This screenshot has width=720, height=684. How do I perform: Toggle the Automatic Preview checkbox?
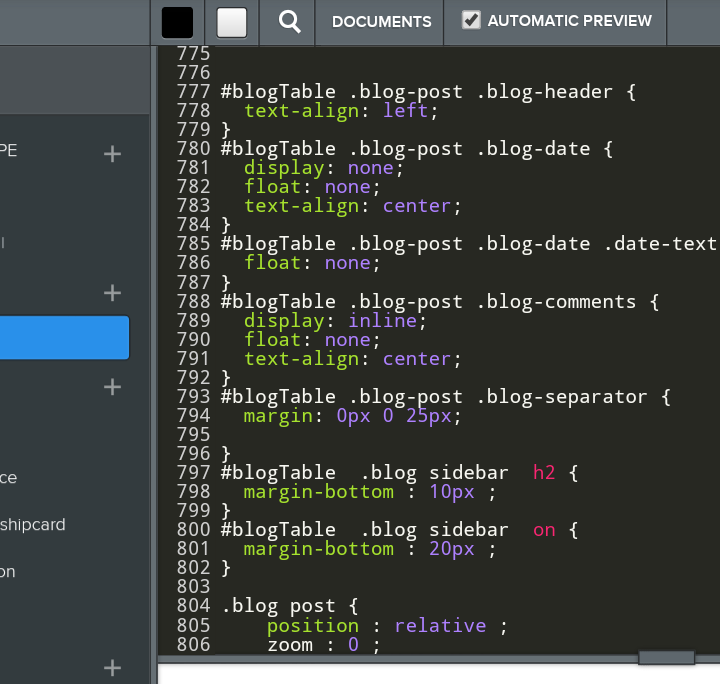coord(471,20)
